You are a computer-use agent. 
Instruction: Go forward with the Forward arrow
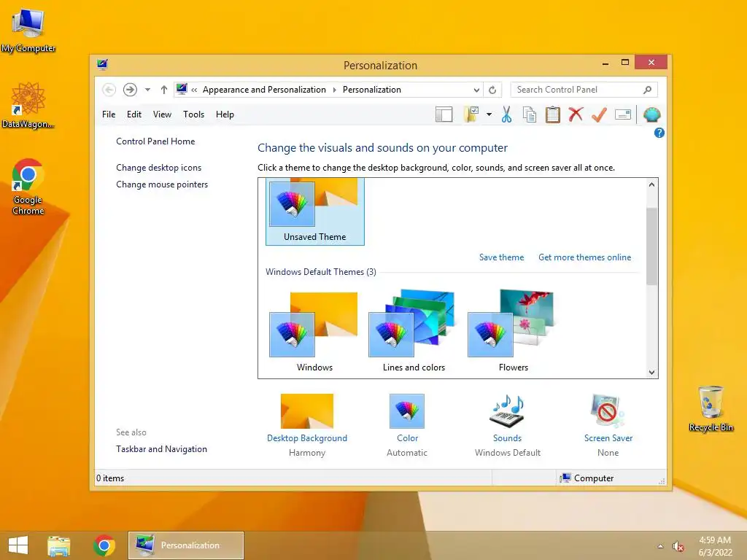(x=130, y=90)
